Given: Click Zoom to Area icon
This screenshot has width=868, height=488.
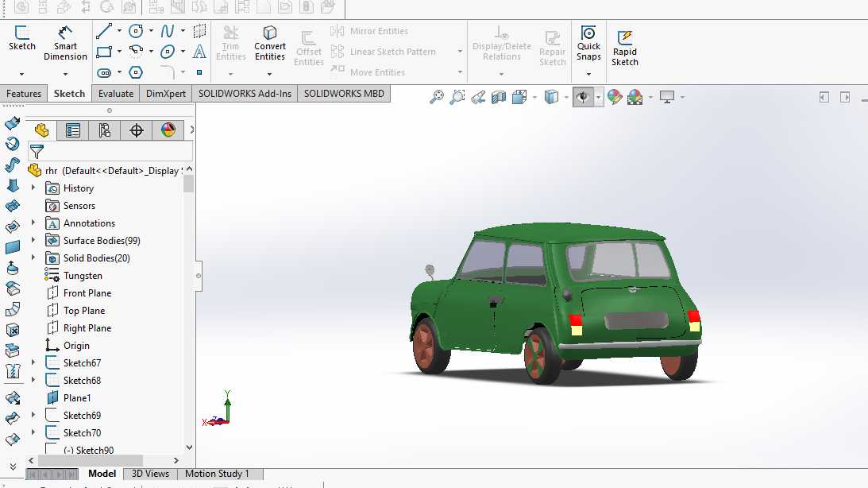Looking at the screenshot, I should [457, 97].
